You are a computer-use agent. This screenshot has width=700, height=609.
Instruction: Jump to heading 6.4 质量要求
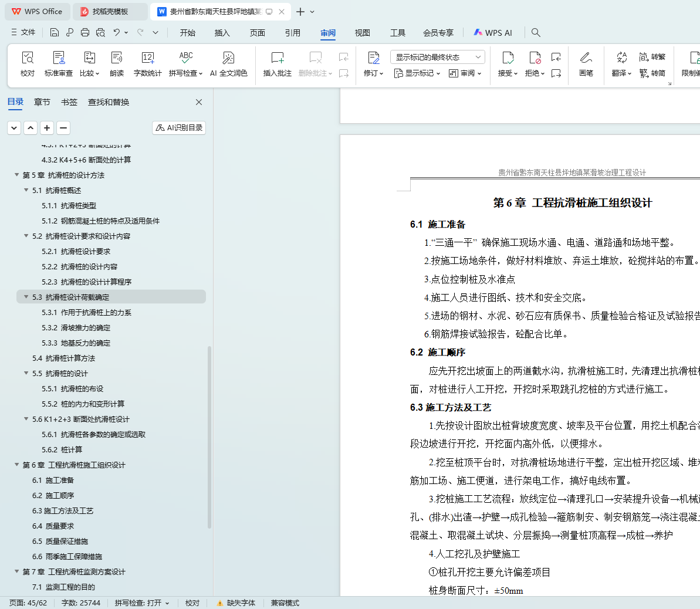click(x=53, y=526)
